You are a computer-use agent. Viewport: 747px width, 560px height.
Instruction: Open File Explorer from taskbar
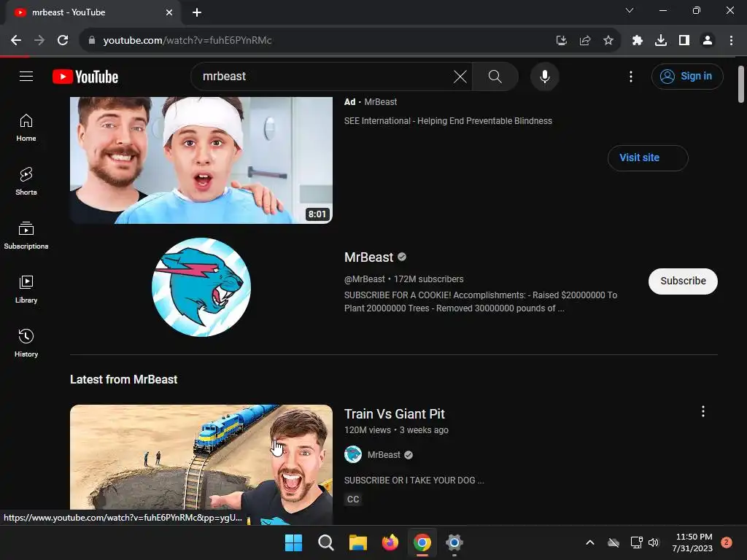tap(357, 542)
